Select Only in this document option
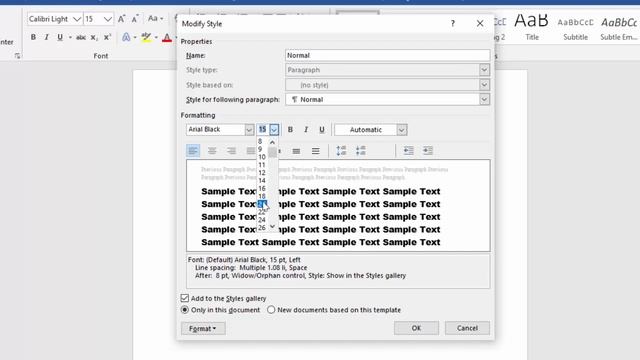The image size is (640, 360). [185, 310]
